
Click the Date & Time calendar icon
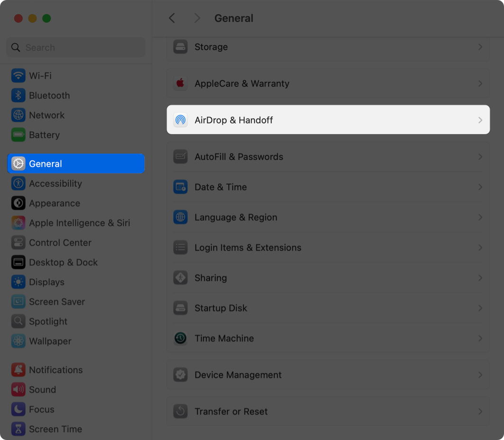(180, 187)
